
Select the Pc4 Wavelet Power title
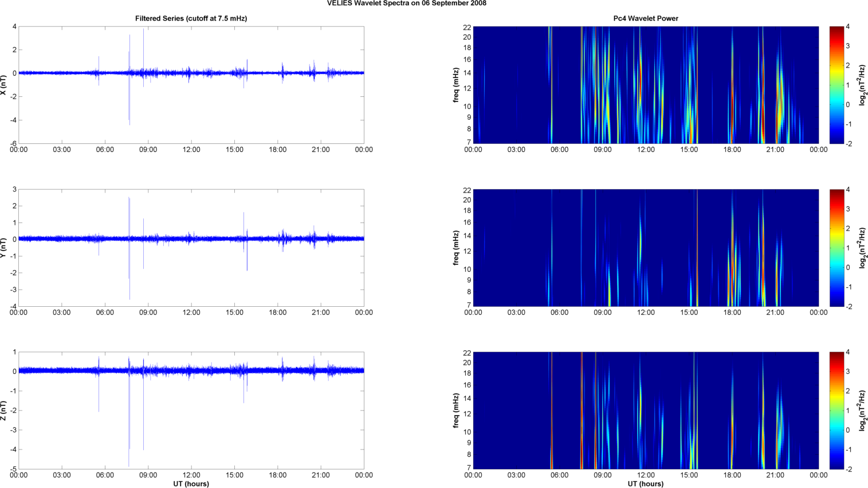(x=646, y=18)
